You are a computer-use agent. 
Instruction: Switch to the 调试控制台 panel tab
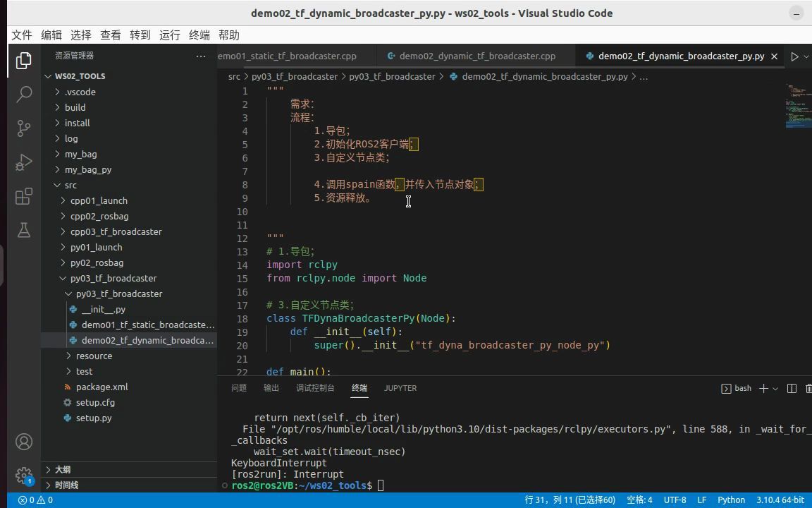[x=315, y=388]
